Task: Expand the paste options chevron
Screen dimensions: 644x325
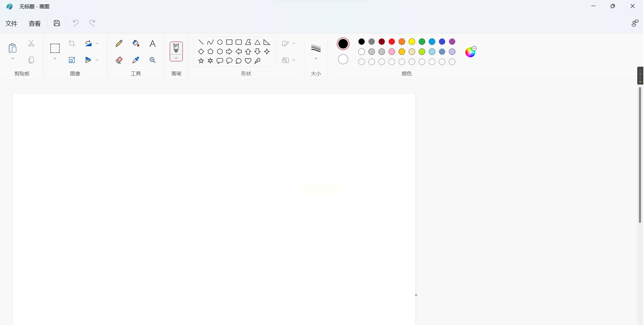Action: coord(13,59)
